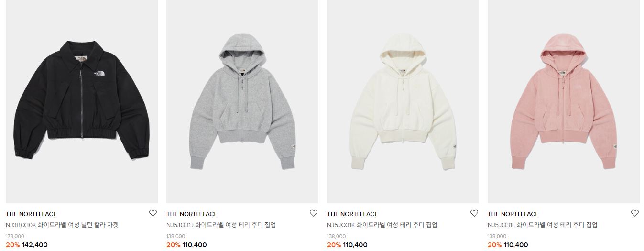Select the 142,400 sale price
644x251 pixels.
click(x=35, y=245)
